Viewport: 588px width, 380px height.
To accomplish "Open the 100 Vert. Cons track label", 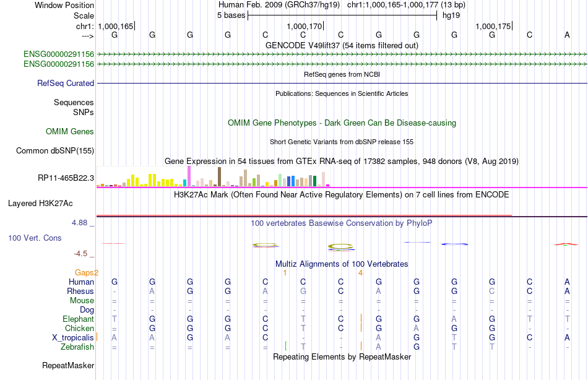I will pos(35,238).
